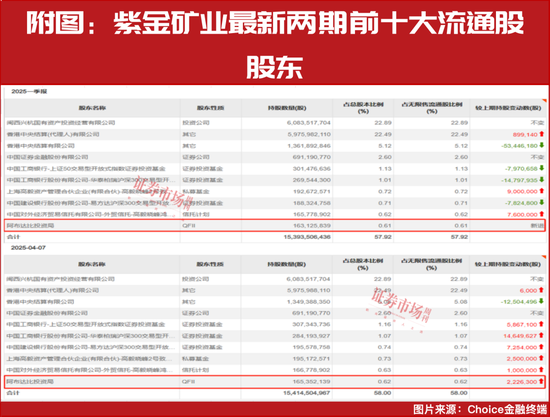Click the holding value 1,361,892,846
This screenshot has width=550, height=417.
tap(309, 146)
